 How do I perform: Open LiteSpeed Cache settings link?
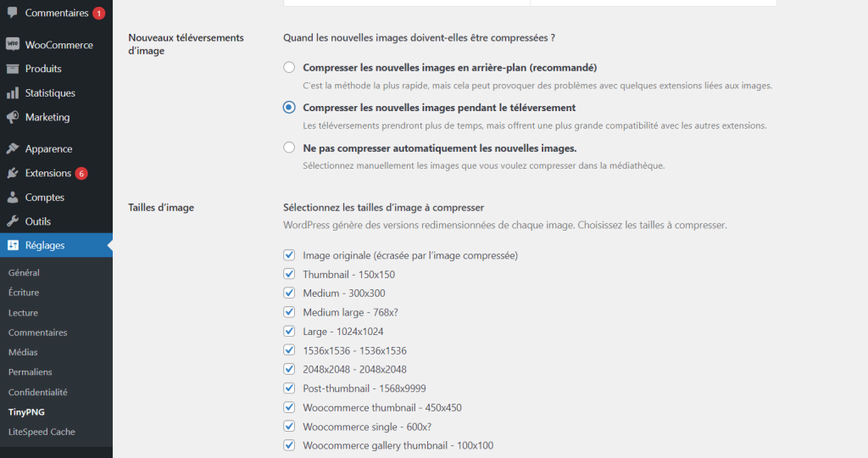coord(42,432)
